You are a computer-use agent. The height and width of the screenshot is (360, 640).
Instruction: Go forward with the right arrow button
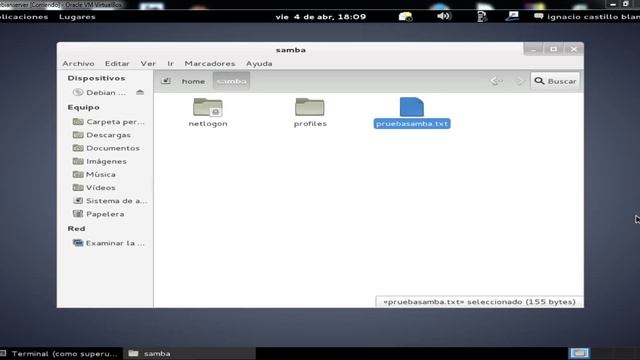click(x=519, y=81)
